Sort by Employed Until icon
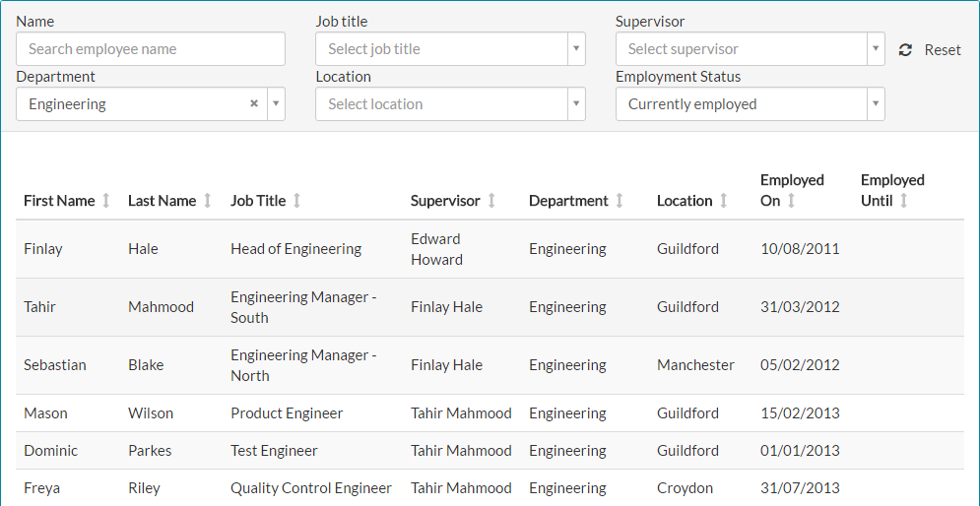This screenshot has height=506, width=980. click(903, 201)
